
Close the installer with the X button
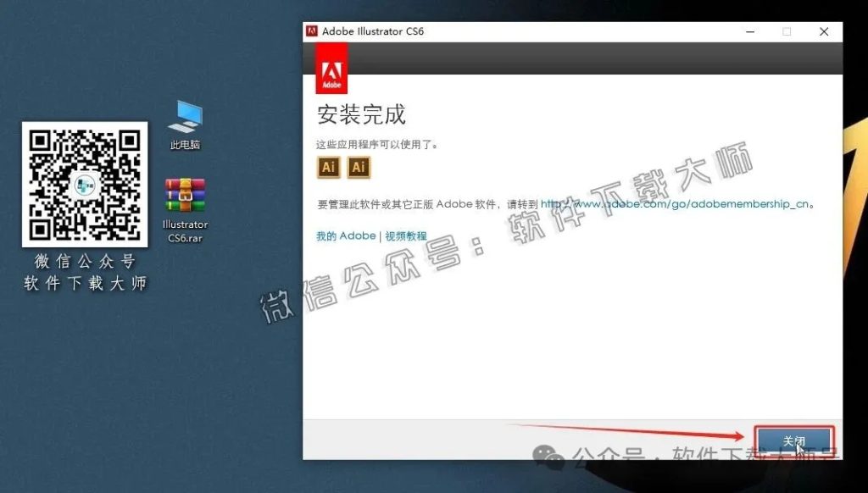click(823, 31)
